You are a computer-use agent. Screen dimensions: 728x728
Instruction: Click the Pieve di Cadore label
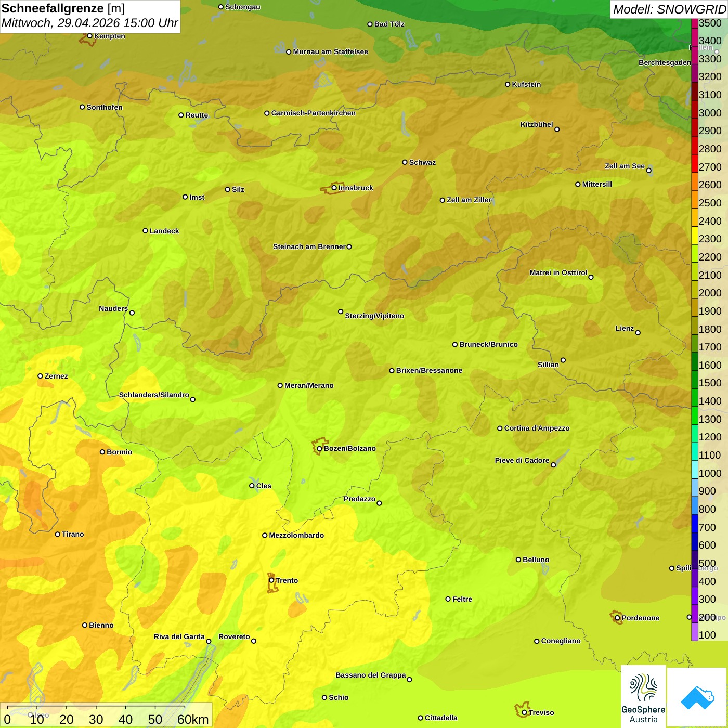pyautogui.click(x=522, y=460)
